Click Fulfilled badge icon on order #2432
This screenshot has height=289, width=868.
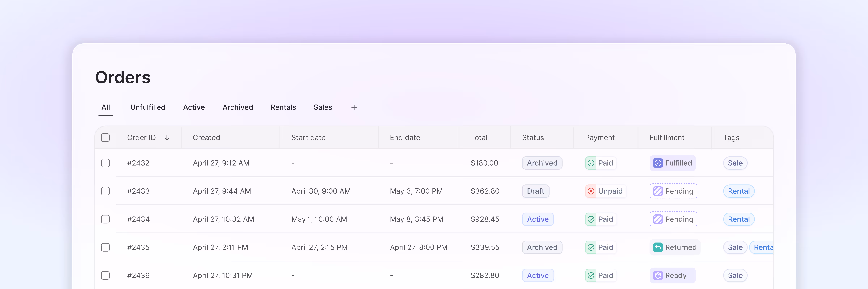point(657,163)
